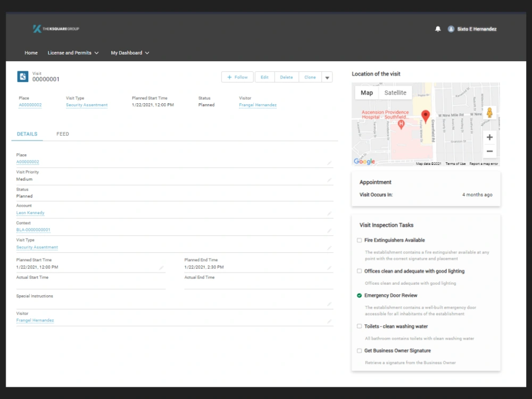Expand My Dashboard menu
This screenshot has width=532, height=399.
tap(130, 53)
